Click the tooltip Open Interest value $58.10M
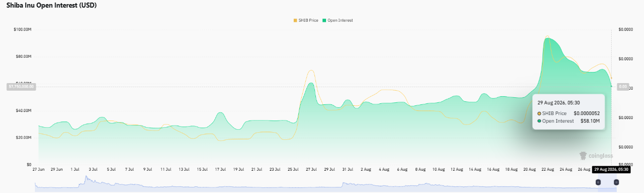The width and height of the screenshot is (644, 193). coord(590,121)
